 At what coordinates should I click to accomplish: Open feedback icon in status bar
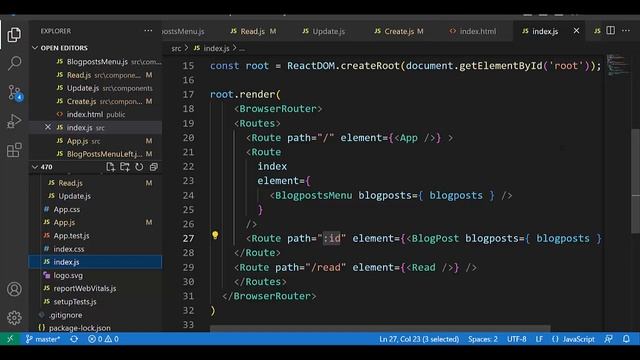(609, 339)
